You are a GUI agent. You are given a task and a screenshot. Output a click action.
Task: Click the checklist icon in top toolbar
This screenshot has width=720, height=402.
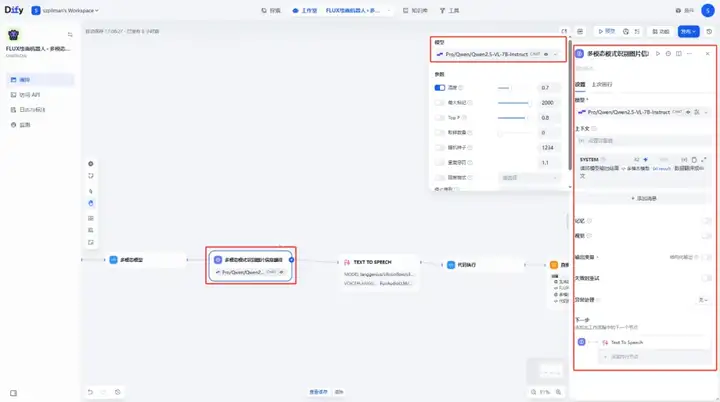tap(637, 31)
